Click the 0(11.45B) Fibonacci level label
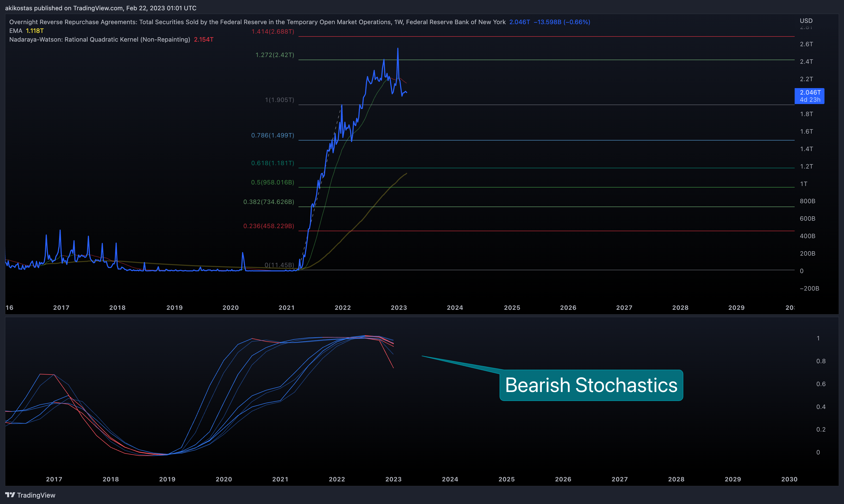 279,265
